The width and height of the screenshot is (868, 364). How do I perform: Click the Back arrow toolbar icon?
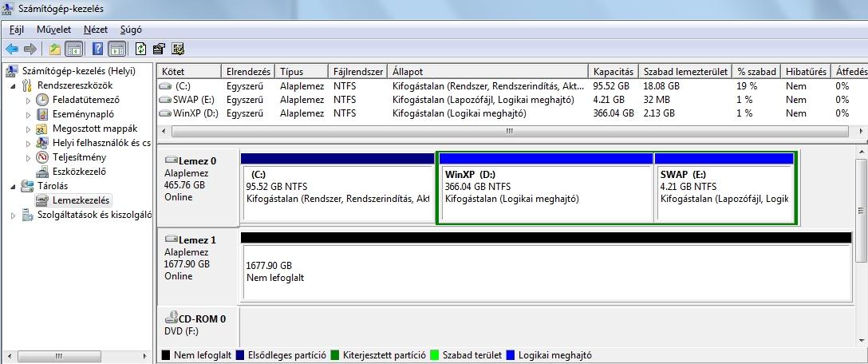(12, 49)
